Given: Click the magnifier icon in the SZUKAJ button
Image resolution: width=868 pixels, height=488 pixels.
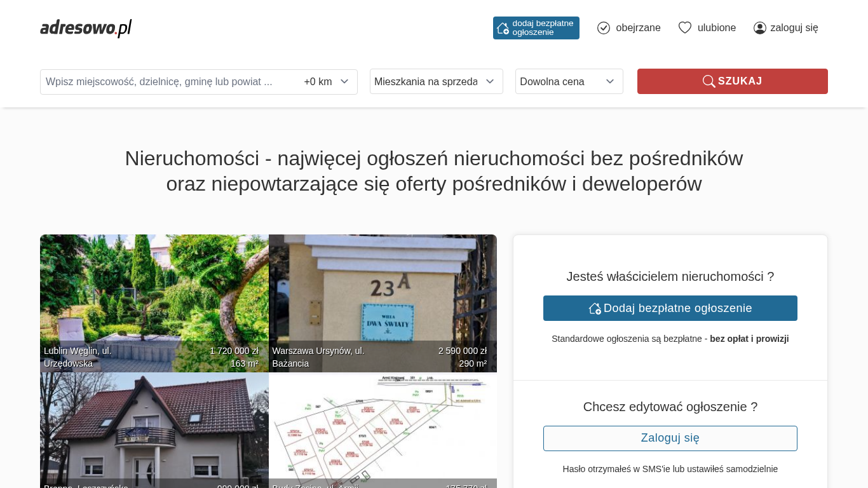Looking at the screenshot, I should pos(709,81).
